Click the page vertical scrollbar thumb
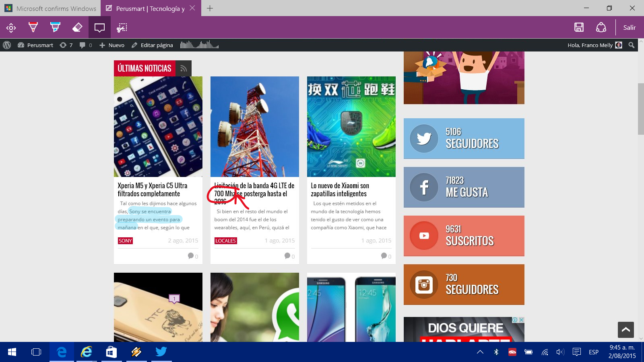The width and height of the screenshot is (644, 362). click(641, 109)
